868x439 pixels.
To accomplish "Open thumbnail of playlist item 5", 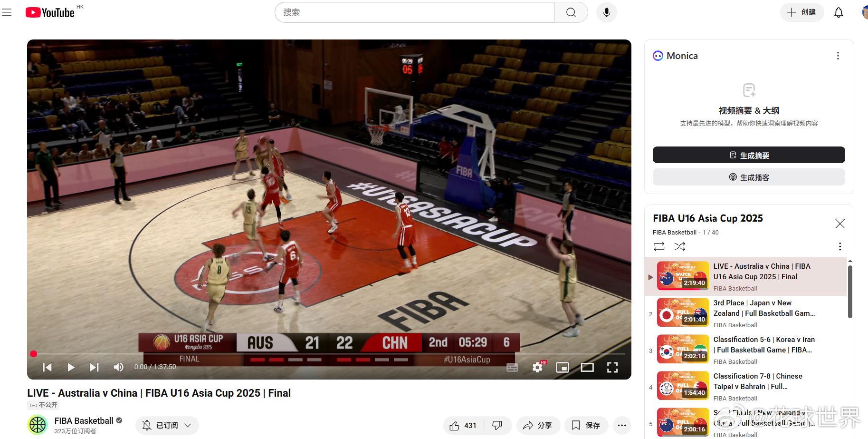I will click(683, 422).
